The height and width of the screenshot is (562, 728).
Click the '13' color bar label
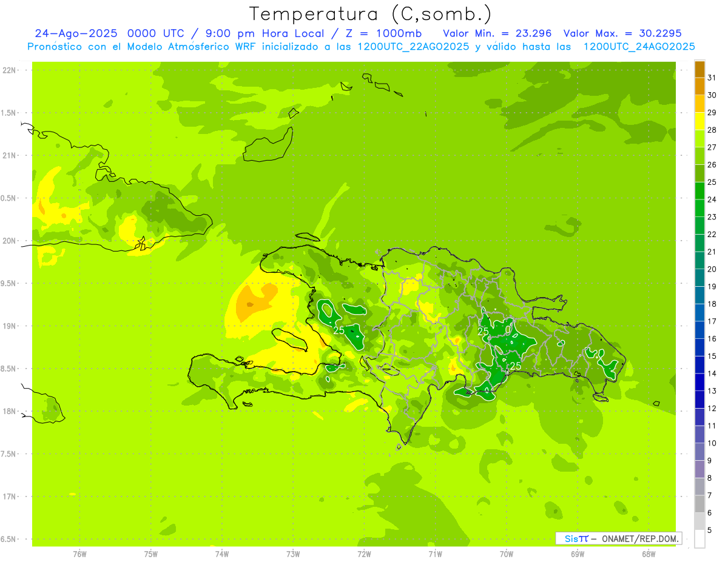pyautogui.click(x=712, y=391)
